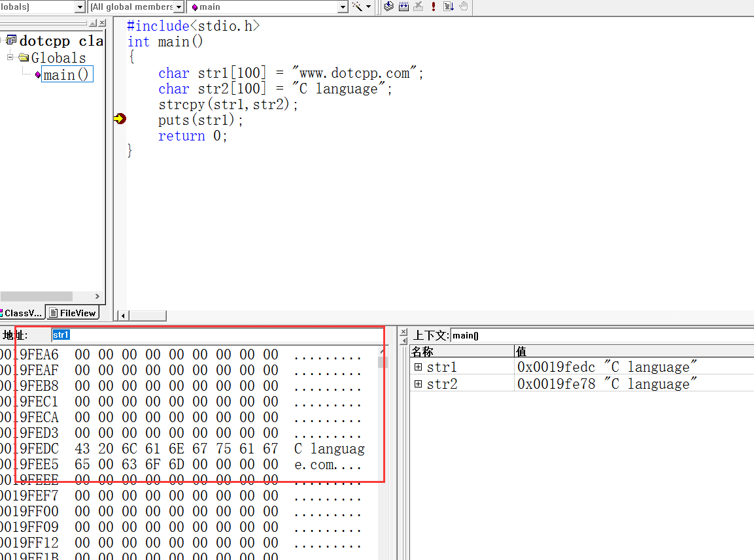Click the wizard wand action icon
Screen dimensions: 754x560
pyautogui.click(x=358, y=7)
